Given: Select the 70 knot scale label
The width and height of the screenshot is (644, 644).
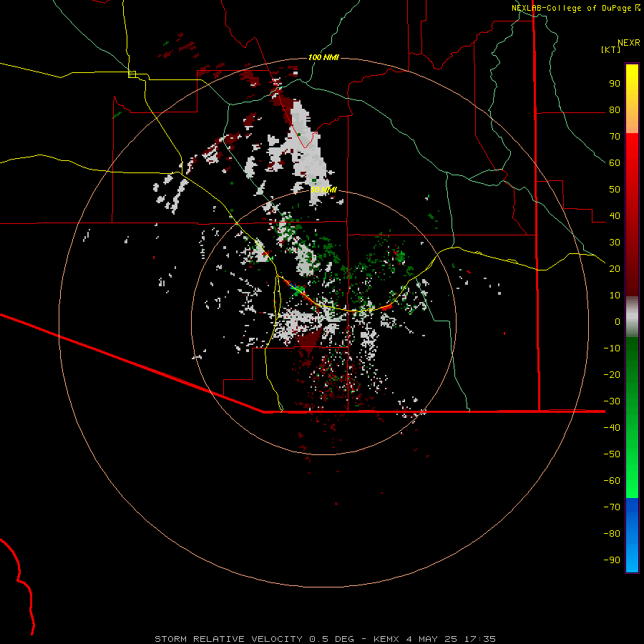Looking at the screenshot, I should pos(615,137).
